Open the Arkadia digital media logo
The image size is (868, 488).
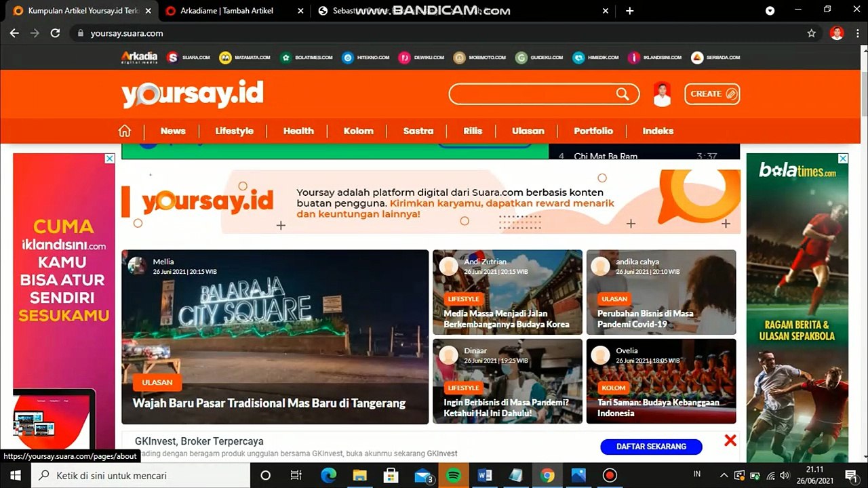(139, 58)
